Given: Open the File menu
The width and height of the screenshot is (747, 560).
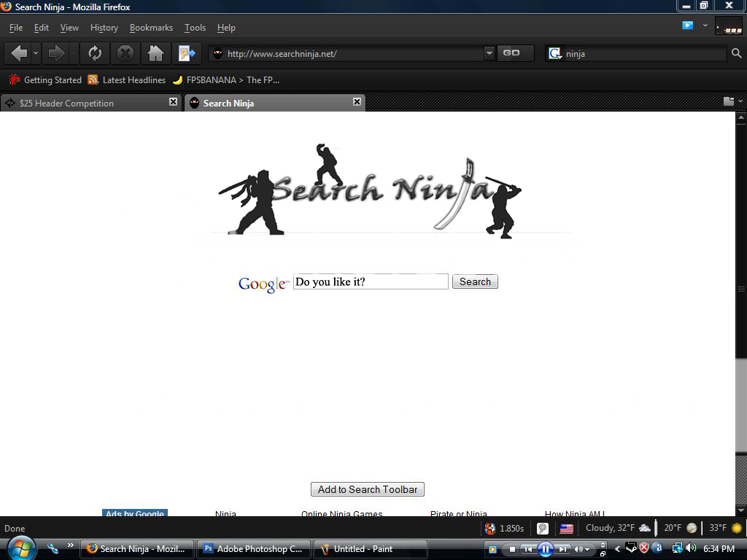Looking at the screenshot, I should (x=16, y=28).
